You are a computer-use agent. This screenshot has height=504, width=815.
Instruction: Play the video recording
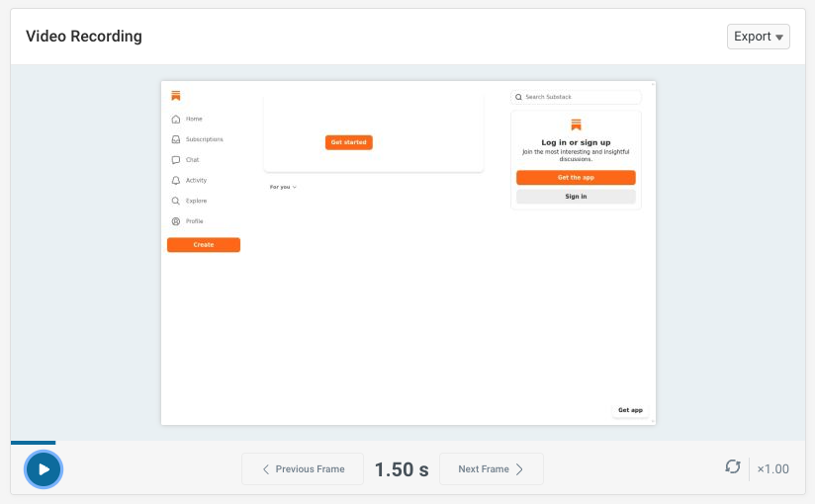click(44, 469)
